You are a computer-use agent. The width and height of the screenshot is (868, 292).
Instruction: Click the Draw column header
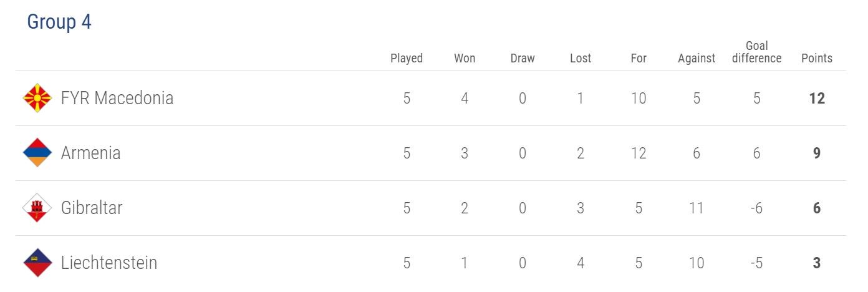click(523, 58)
